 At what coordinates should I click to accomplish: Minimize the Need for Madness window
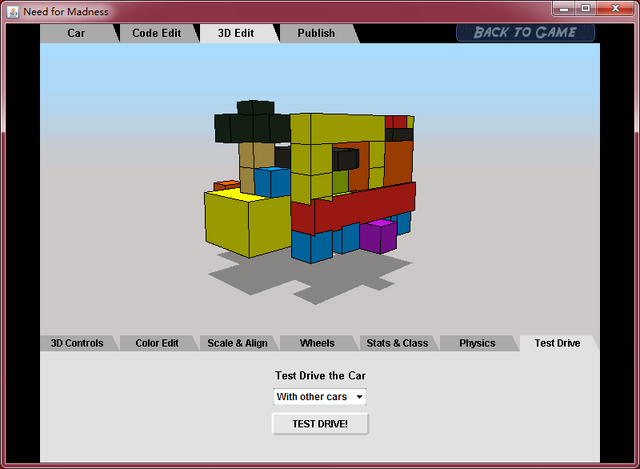tap(564, 8)
